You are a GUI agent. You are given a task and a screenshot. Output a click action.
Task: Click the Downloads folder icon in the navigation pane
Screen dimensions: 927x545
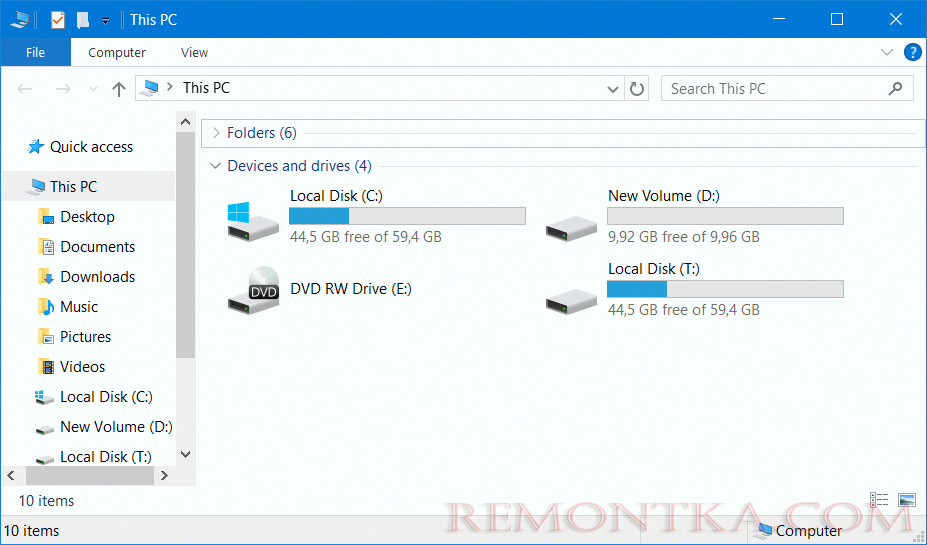(46, 277)
